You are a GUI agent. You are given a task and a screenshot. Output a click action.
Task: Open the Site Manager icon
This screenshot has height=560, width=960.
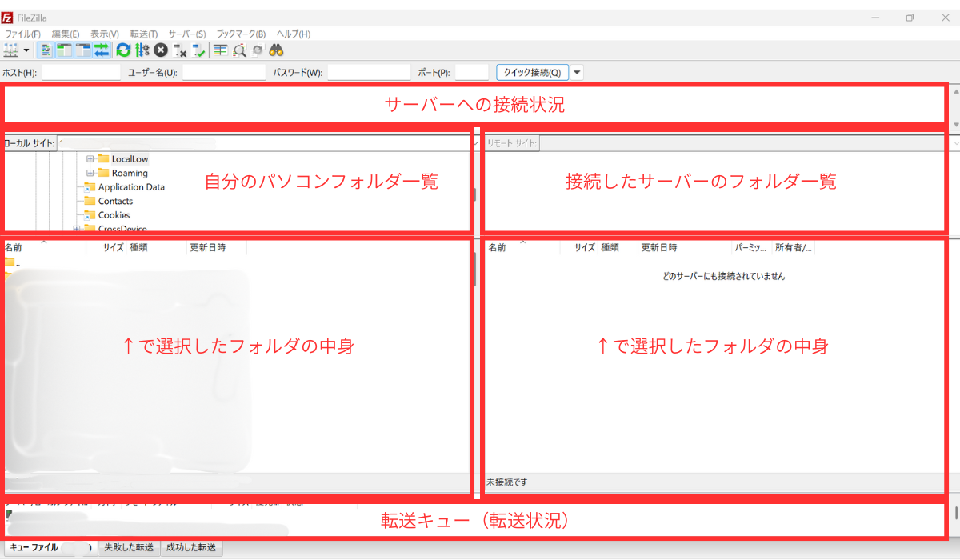[x=10, y=50]
